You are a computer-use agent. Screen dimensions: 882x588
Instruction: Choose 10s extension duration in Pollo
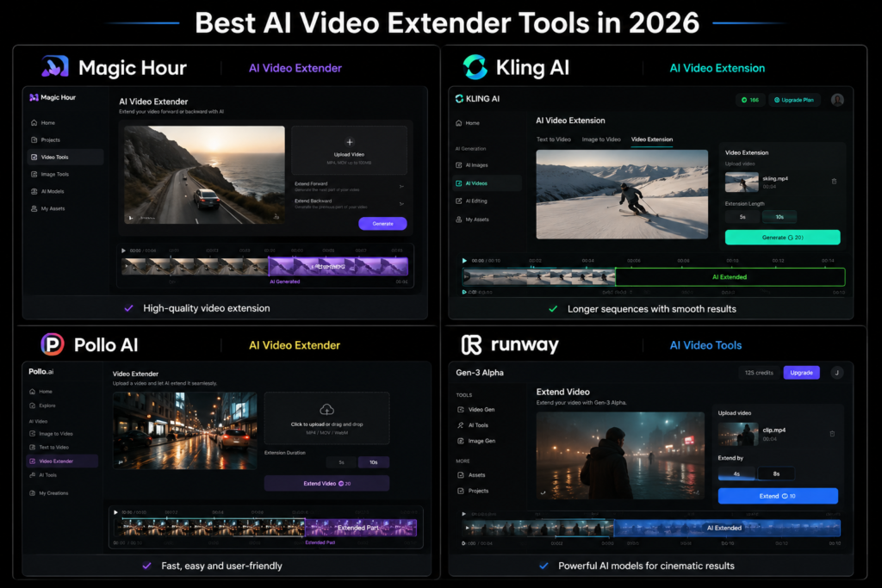pos(374,462)
